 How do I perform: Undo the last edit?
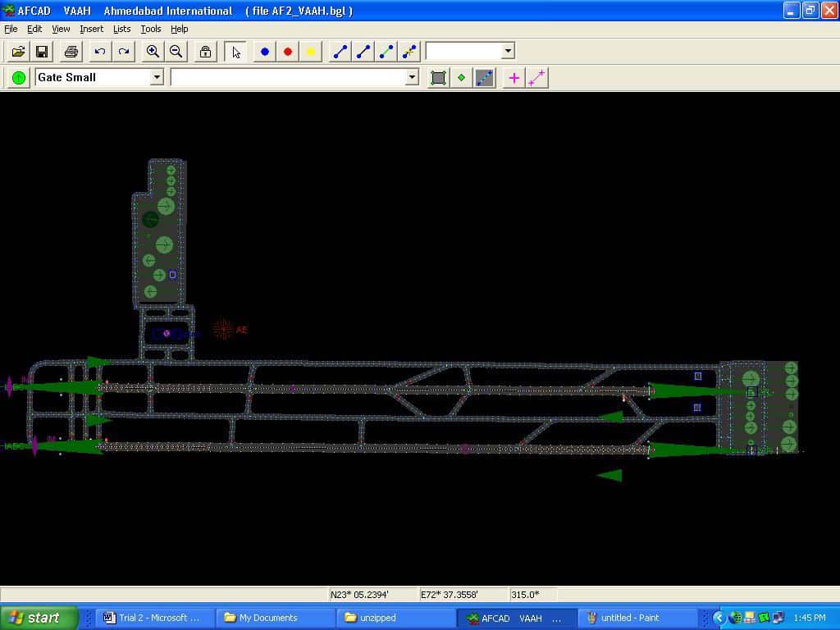[100, 52]
